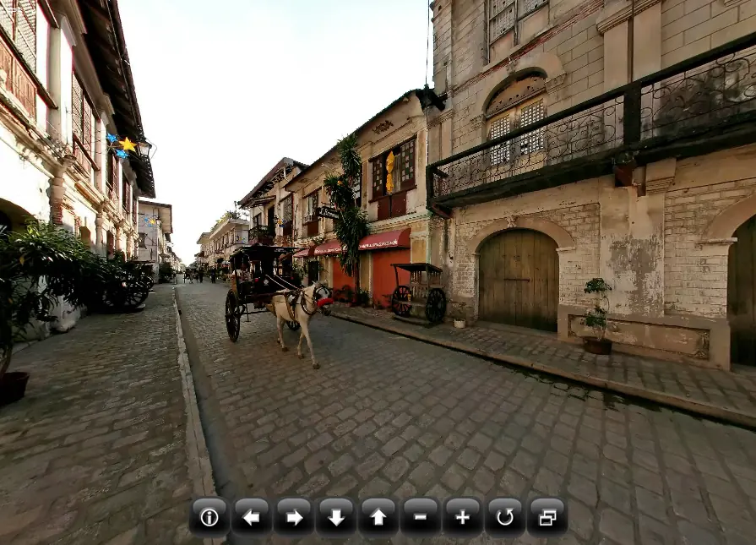Click the red awning over the shopfront
The width and height of the screenshot is (756, 545).
pos(384,239)
